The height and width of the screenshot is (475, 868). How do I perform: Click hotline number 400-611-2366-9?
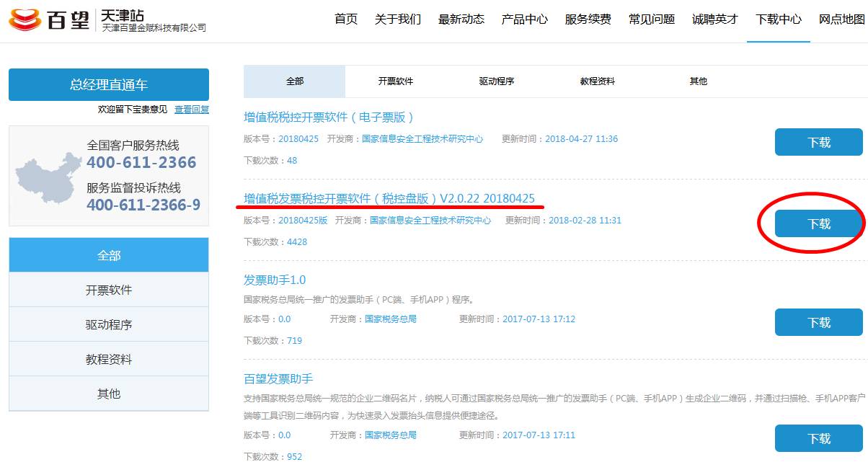tap(143, 205)
